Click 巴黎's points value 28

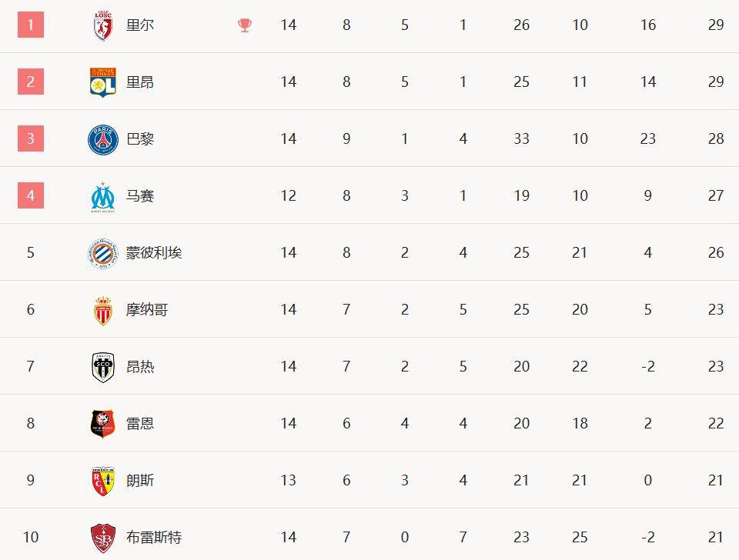coord(715,138)
